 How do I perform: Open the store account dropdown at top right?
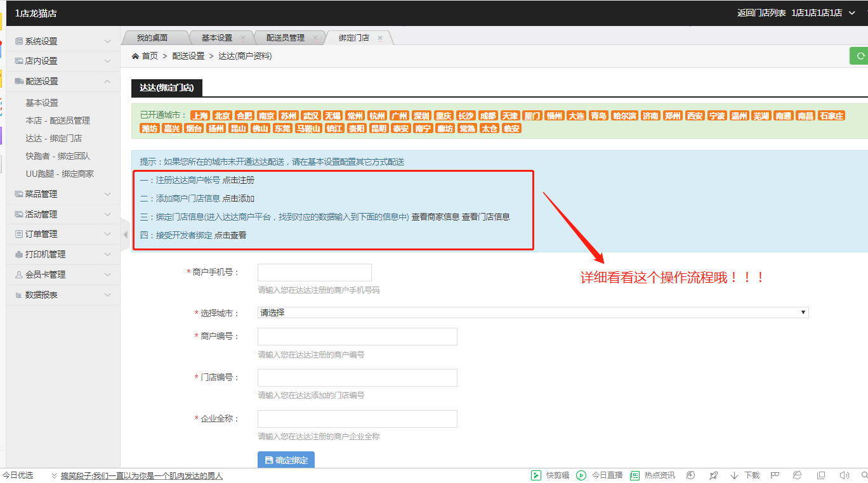pyautogui.click(x=852, y=13)
